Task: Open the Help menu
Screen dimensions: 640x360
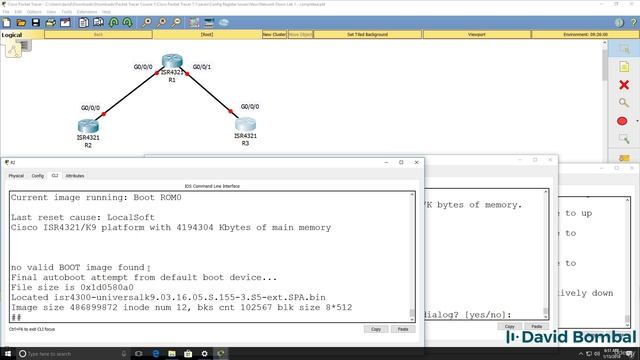Action: [x=107, y=12]
